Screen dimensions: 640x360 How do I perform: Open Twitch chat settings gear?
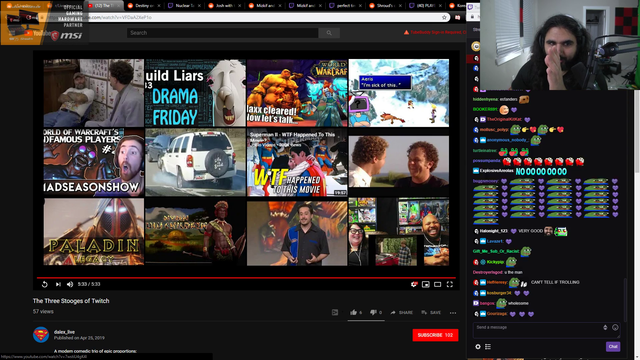pyautogui.click(x=478, y=347)
